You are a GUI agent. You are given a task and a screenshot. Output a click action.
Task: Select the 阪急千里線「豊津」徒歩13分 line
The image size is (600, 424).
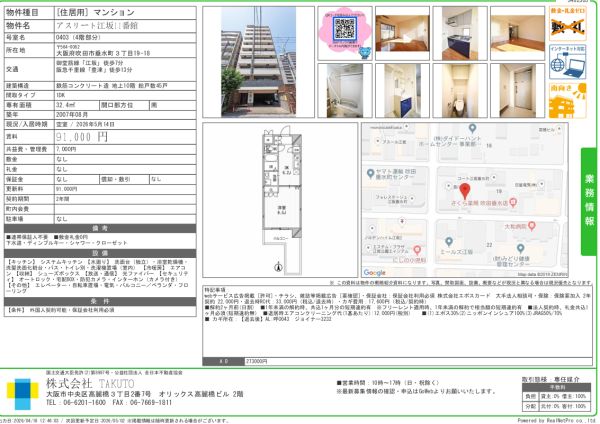[94, 70]
